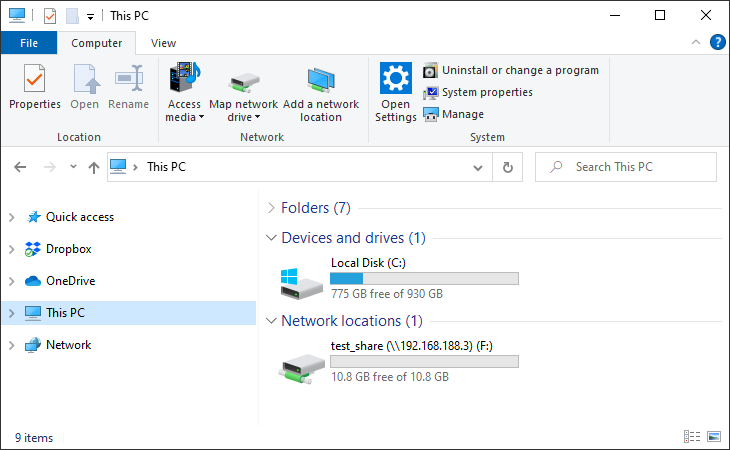Image resolution: width=730 pixels, height=450 pixels.
Task: Expand the OneDrive tree node
Action: (x=12, y=281)
